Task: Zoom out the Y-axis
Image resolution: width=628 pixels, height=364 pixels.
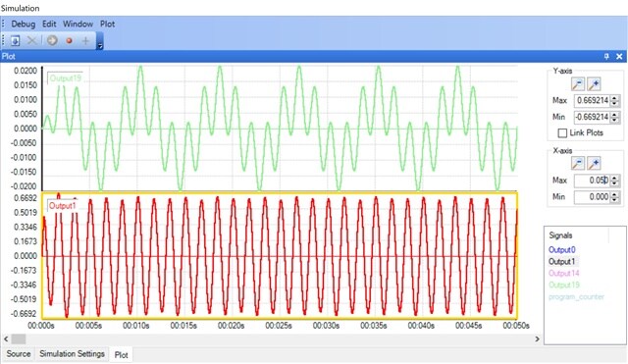Action: click(x=578, y=84)
